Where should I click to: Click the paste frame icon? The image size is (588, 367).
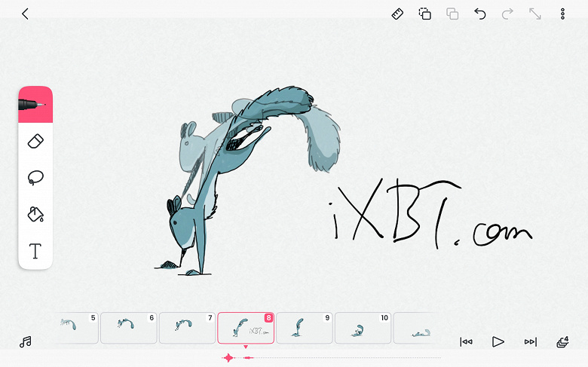click(x=452, y=14)
